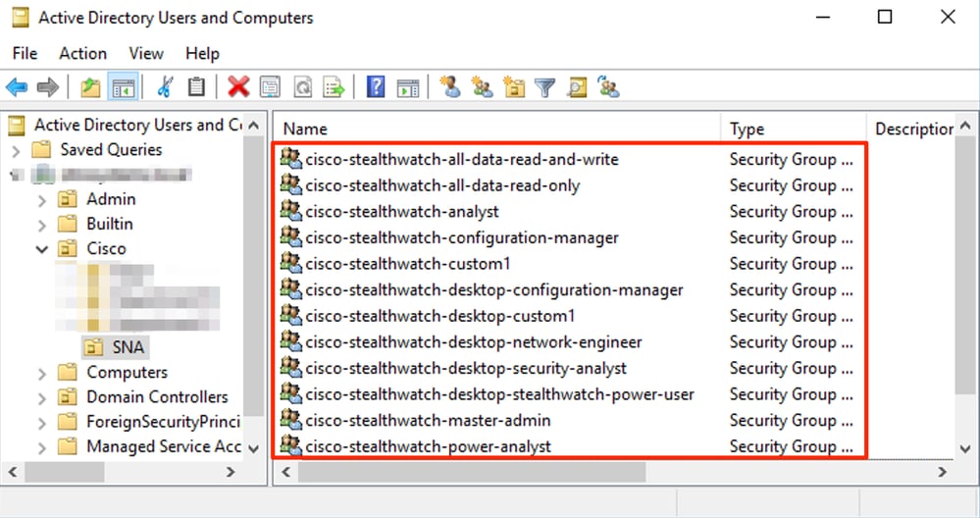The height and width of the screenshot is (518, 980).
Task: Create a new user icon
Action: pos(450,87)
